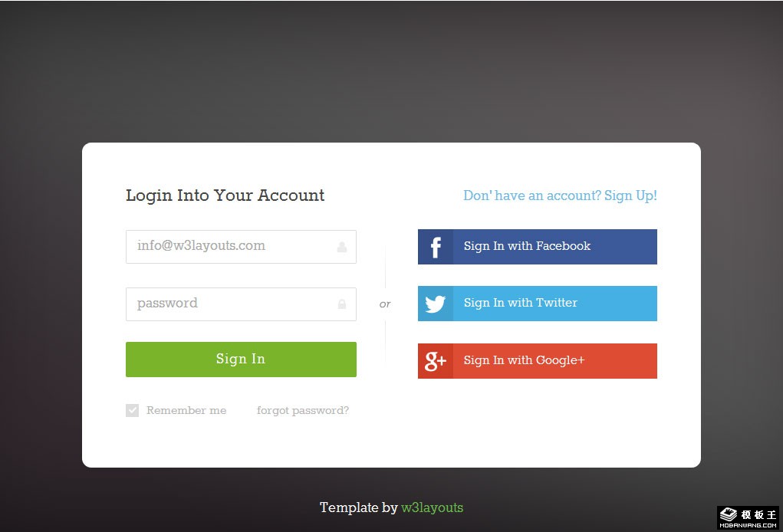Click the "Remember me" label text
The height and width of the screenshot is (532, 783).
click(x=186, y=410)
